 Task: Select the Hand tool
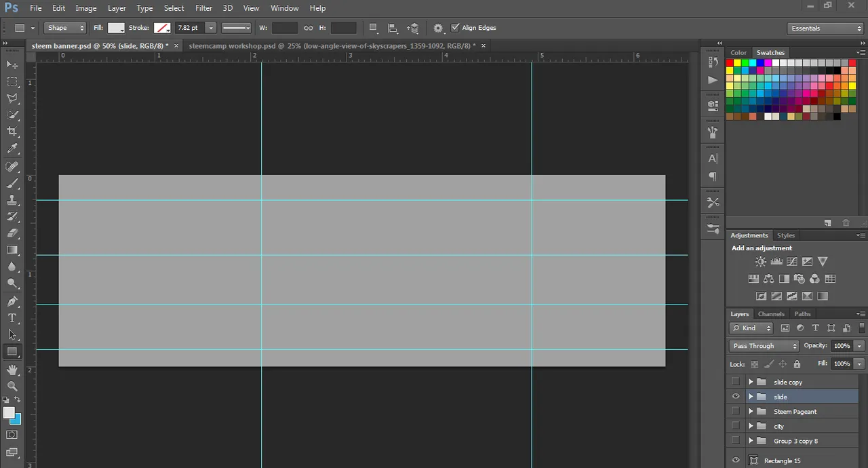(12, 370)
